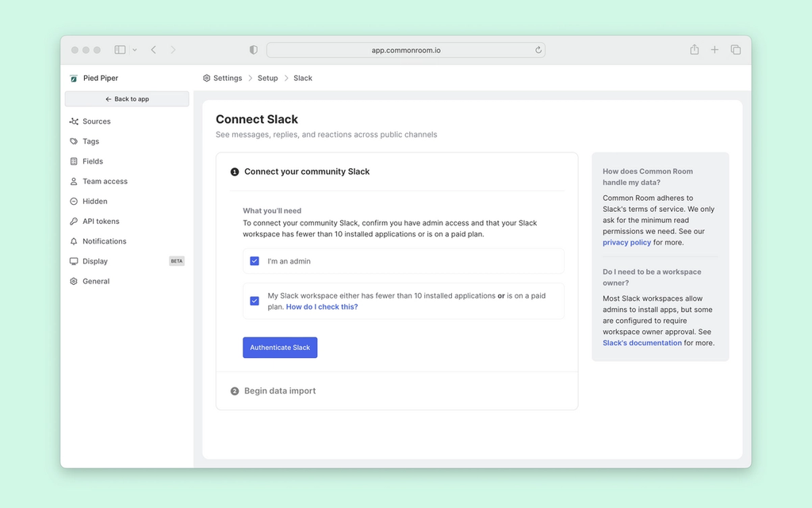812x508 pixels.
Task: Reload the page with the refresh icon
Action: pos(538,50)
